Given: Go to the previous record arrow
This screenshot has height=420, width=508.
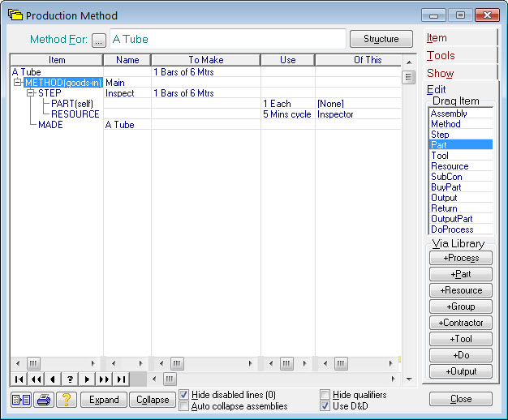Looking at the screenshot, I should (x=53, y=379).
